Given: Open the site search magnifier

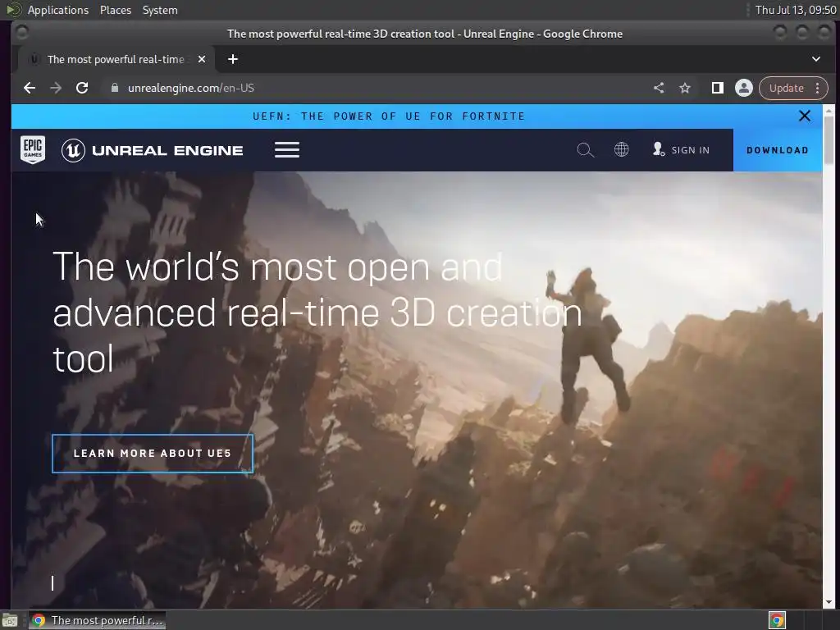Looking at the screenshot, I should click(586, 150).
